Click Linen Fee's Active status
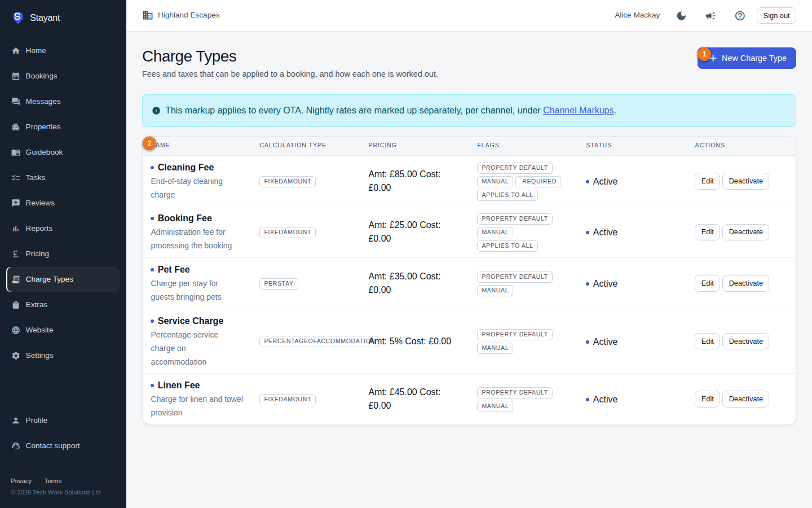This screenshot has height=508, width=812. (602, 400)
